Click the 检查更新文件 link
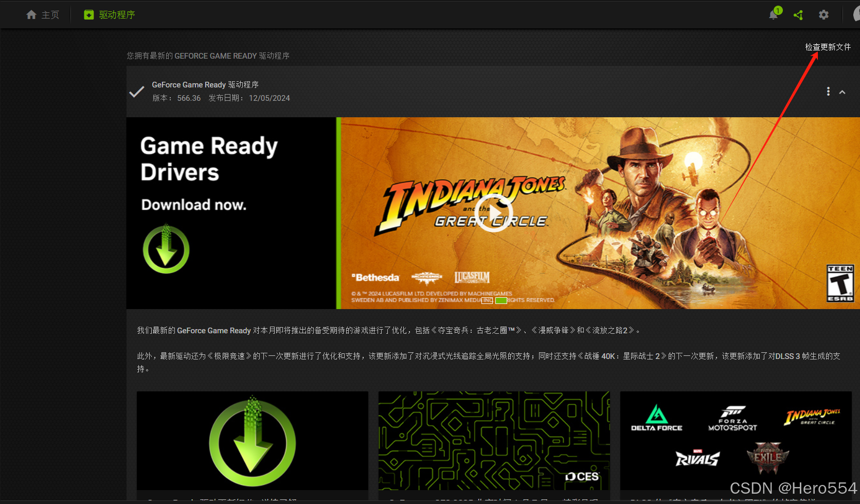The width and height of the screenshot is (860, 504). click(x=828, y=47)
